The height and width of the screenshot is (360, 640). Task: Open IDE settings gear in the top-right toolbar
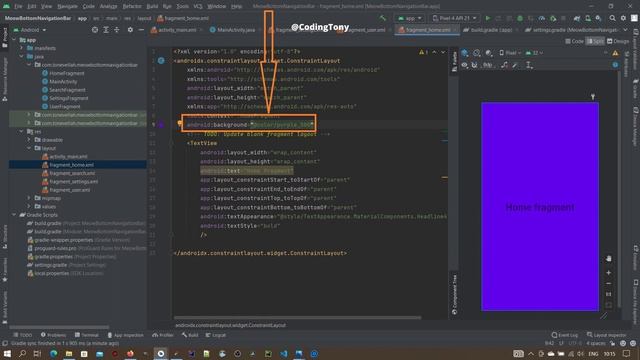tap(623, 18)
